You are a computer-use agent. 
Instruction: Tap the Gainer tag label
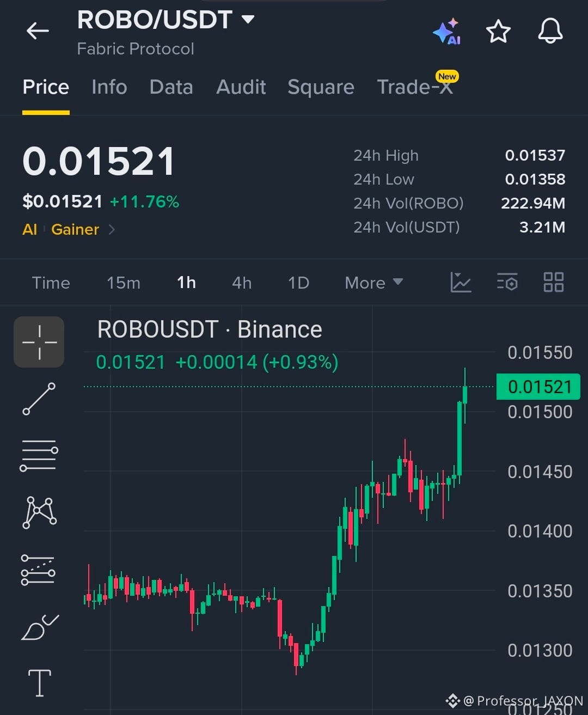(75, 229)
